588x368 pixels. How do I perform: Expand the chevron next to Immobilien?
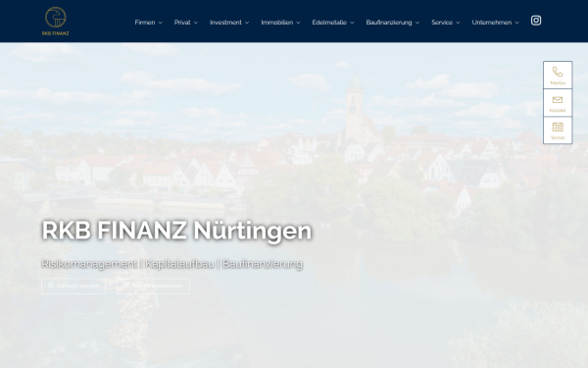298,23
